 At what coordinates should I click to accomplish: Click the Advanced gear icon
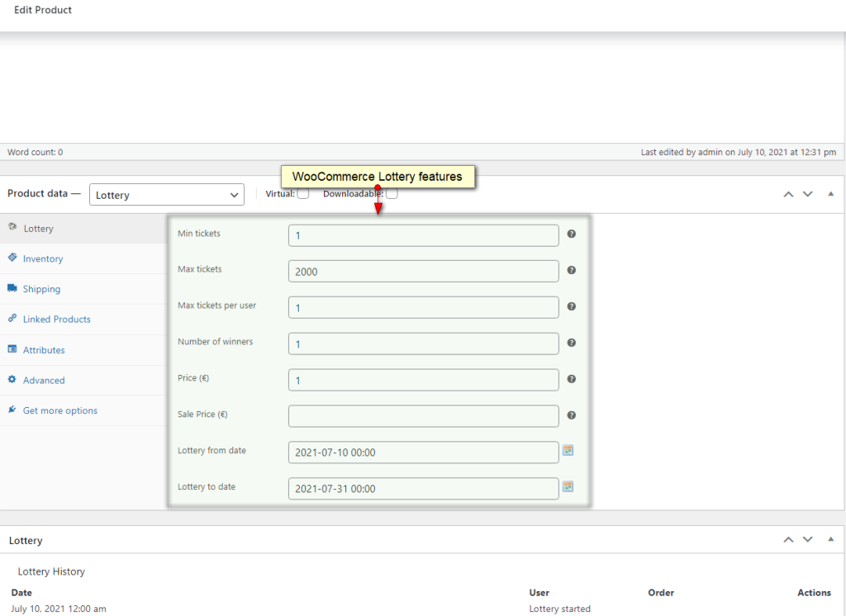click(x=12, y=379)
